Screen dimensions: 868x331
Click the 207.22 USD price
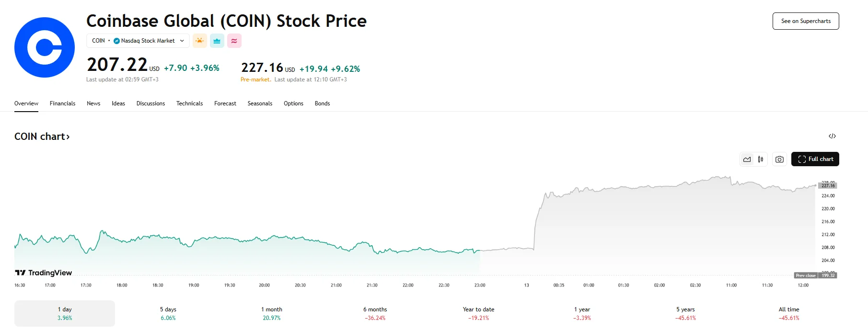[x=123, y=65]
